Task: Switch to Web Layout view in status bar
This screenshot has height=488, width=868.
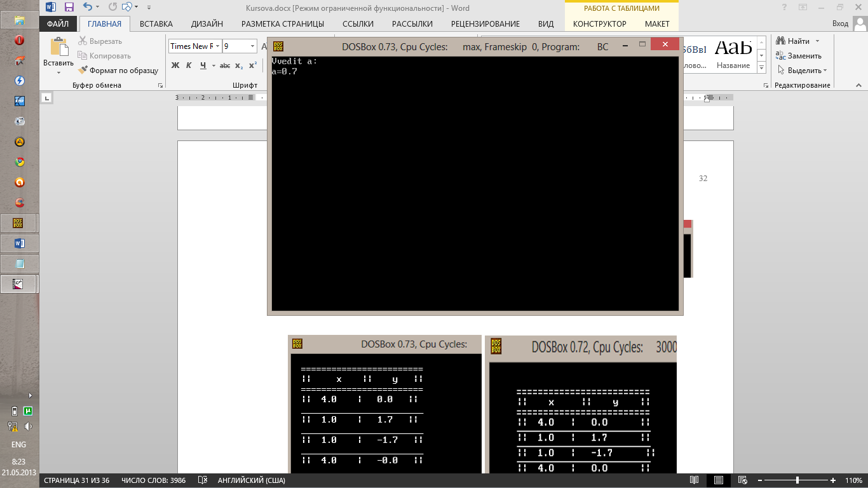Action: (742, 480)
